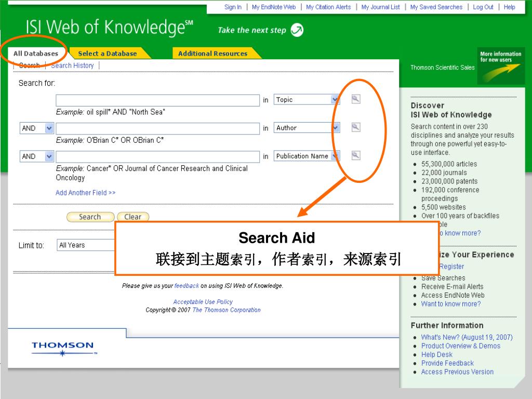Viewport: 532px width, 399px height.
Task: Open My Journal List
Action: pyautogui.click(x=381, y=7)
